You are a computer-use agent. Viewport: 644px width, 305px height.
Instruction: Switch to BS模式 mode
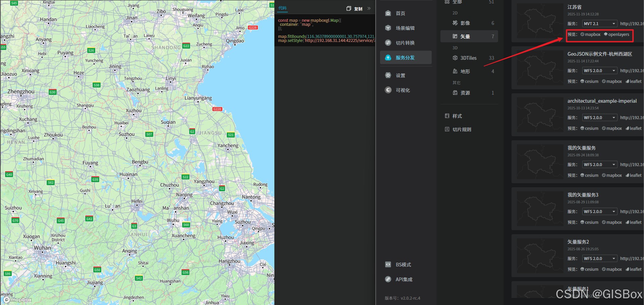[x=402, y=264]
